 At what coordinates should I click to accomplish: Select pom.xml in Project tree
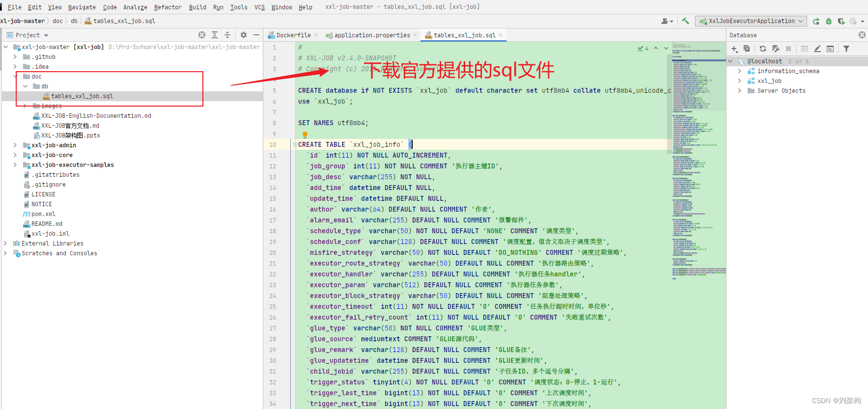43,214
